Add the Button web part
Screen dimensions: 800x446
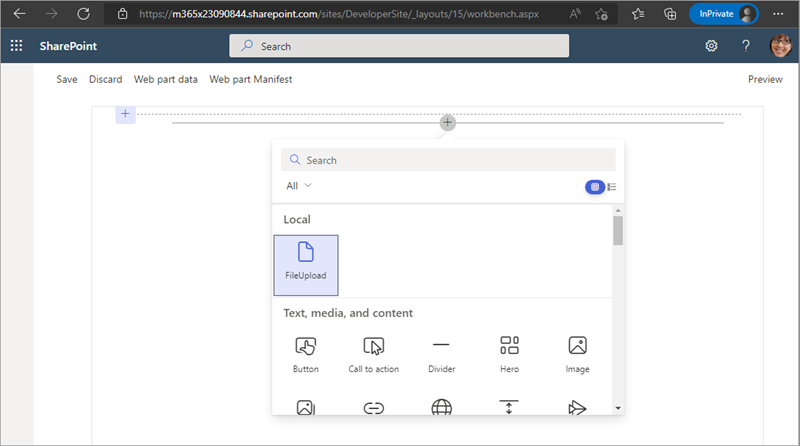306,355
